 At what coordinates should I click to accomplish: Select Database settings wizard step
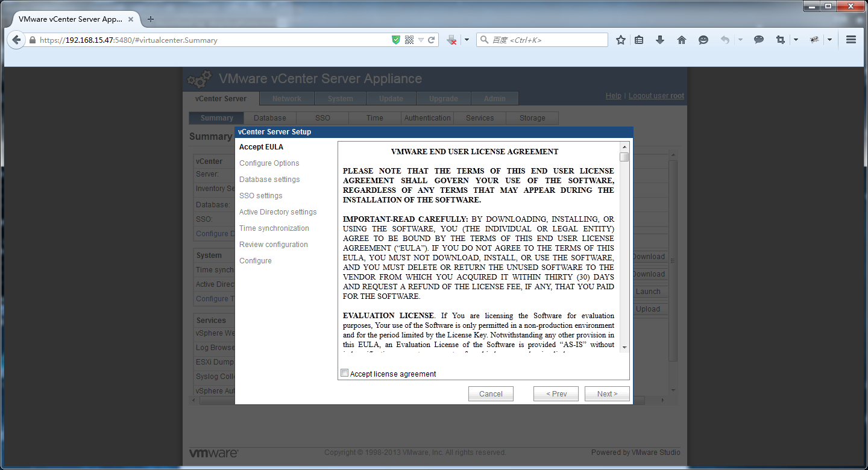coord(269,180)
